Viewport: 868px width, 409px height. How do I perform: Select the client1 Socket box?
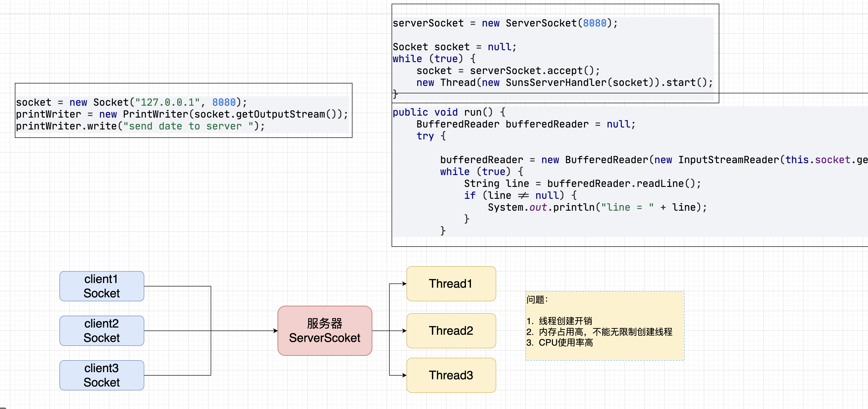[101, 286]
